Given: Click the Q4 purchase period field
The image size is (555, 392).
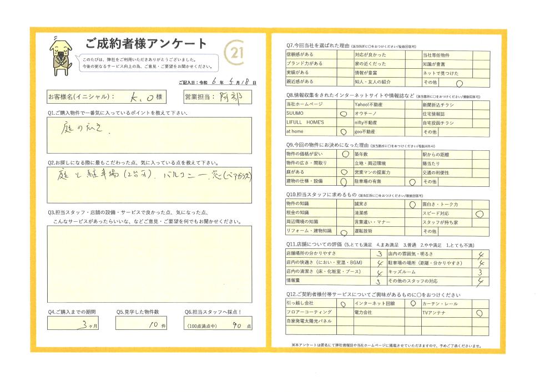Looking at the screenshot, I should coord(74,324).
